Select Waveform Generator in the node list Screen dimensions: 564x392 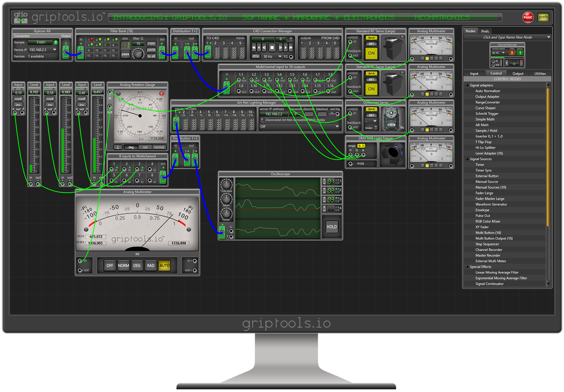[x=491, y=204]
